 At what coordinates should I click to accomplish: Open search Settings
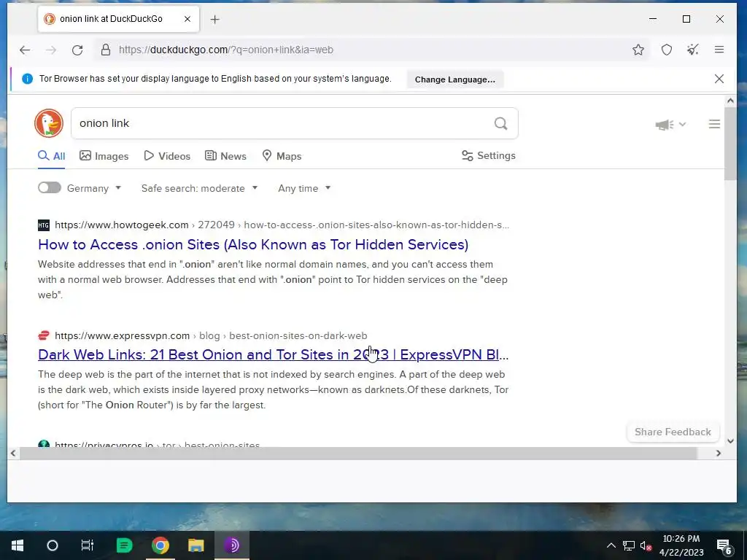point(489,156)
